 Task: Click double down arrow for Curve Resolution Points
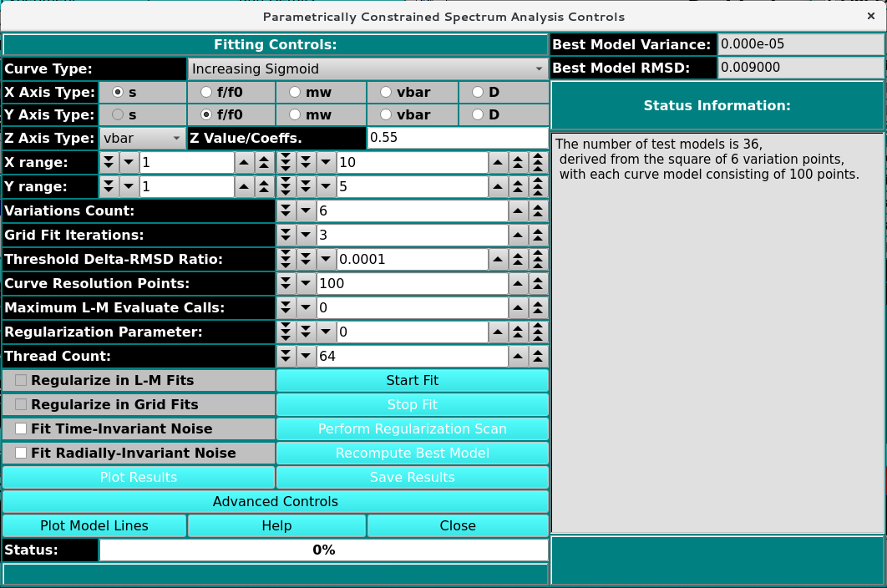point(286,284)
